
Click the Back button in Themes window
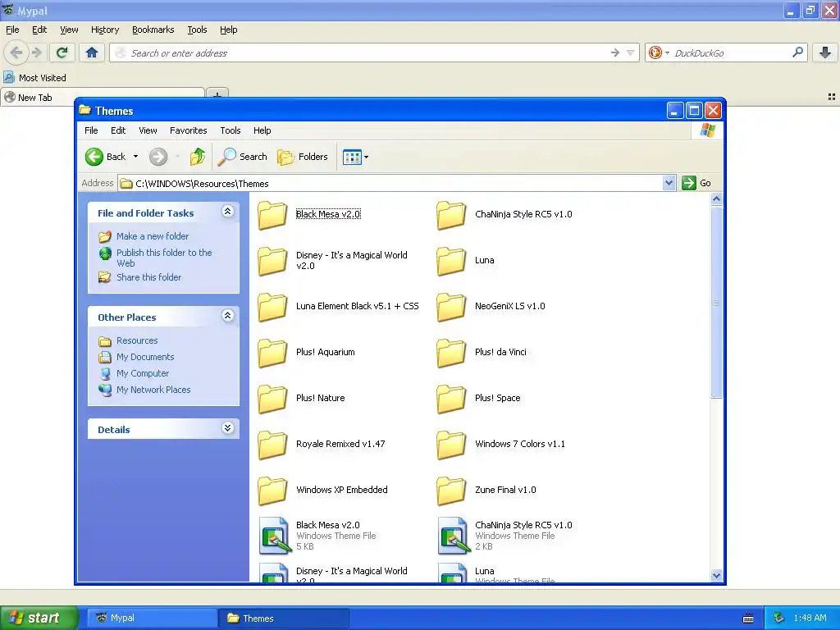pos(106,157)
